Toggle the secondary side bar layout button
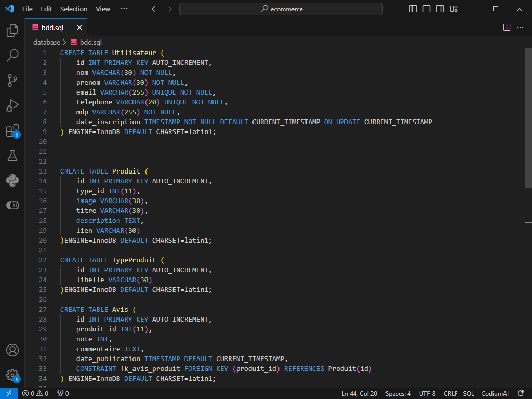The image size is (532, 399). coord(440,9)
